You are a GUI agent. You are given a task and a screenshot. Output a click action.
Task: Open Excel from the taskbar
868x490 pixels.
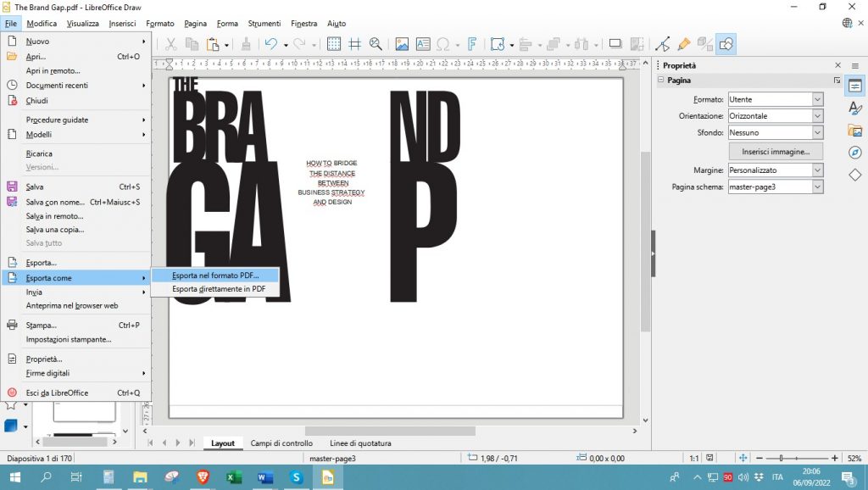[x=233, y=477]
